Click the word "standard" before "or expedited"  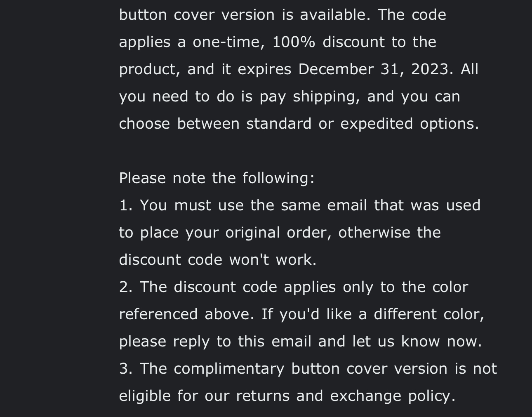click(278, 124)
